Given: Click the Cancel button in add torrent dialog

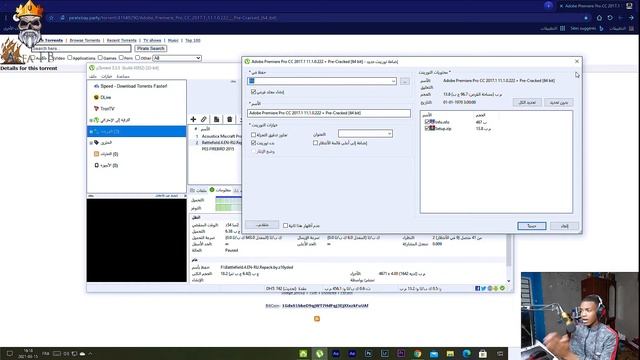Looking at the screenshot, I should click(x=564, y=226).
